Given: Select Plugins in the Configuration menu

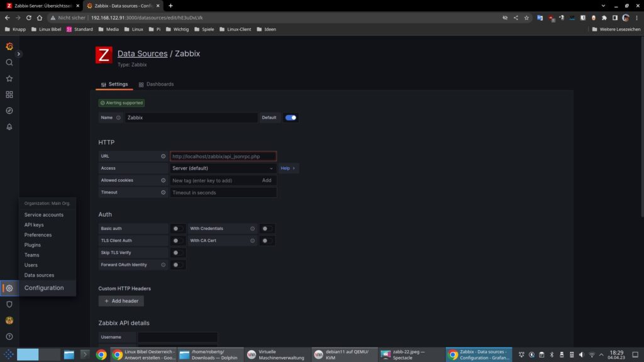Looking at the screenshot, I should pos(33,245).
